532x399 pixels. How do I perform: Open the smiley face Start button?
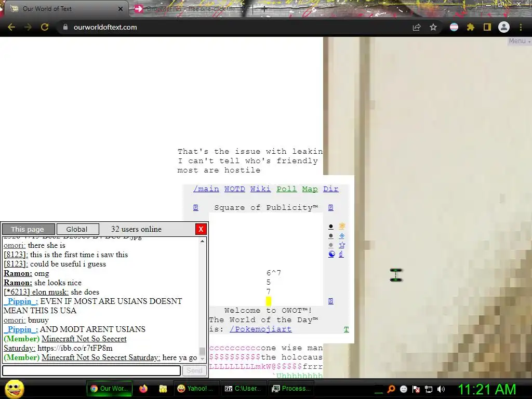tap(14, 389)
